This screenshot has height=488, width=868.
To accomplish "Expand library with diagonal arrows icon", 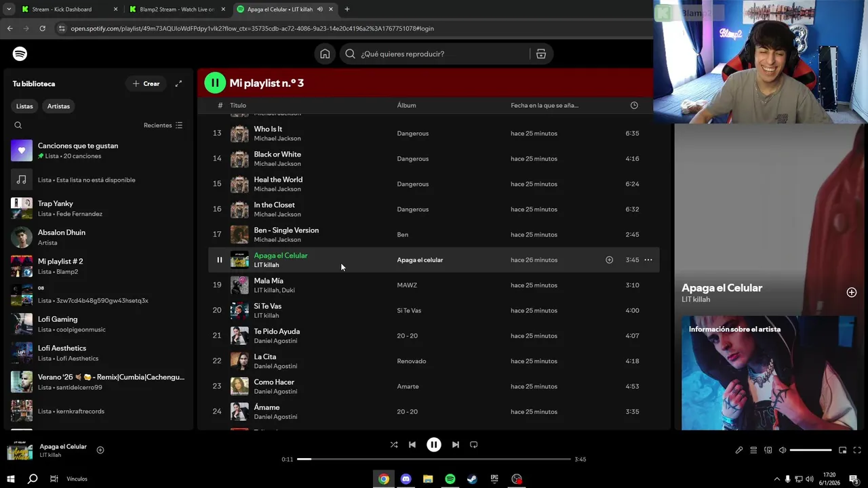I will [178, 83].
